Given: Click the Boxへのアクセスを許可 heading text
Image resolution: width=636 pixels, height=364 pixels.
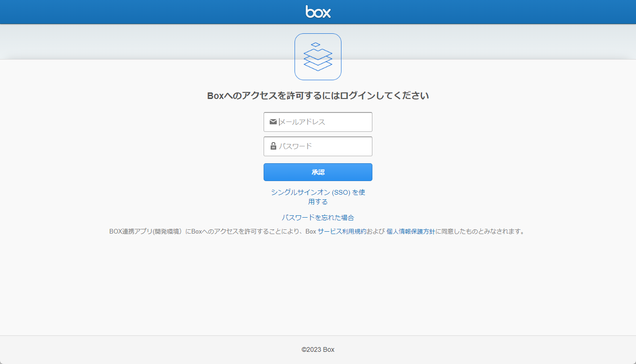Looking at the screenshot, I should pyautogui.click(x=318, y=95).
